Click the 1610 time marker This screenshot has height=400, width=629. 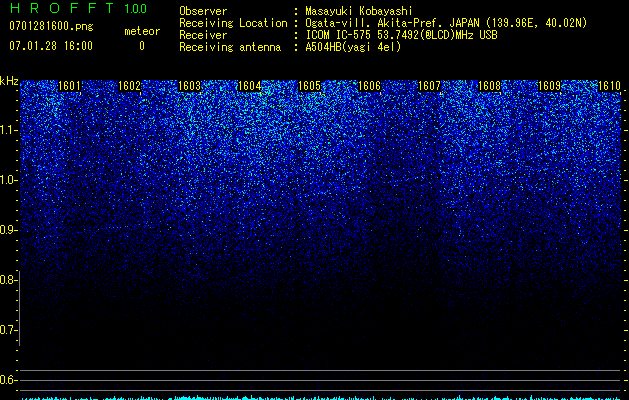(x=609, y=86)
